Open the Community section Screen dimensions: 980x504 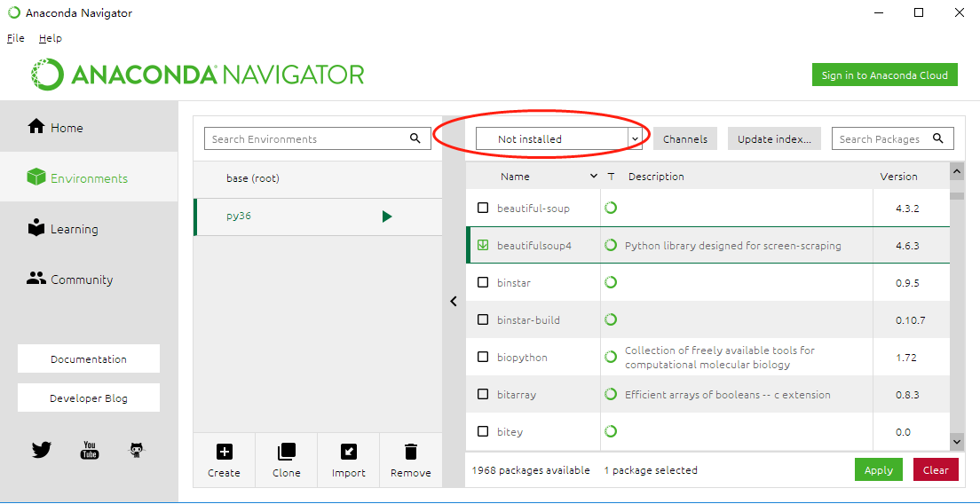click(x=89, y=280)
